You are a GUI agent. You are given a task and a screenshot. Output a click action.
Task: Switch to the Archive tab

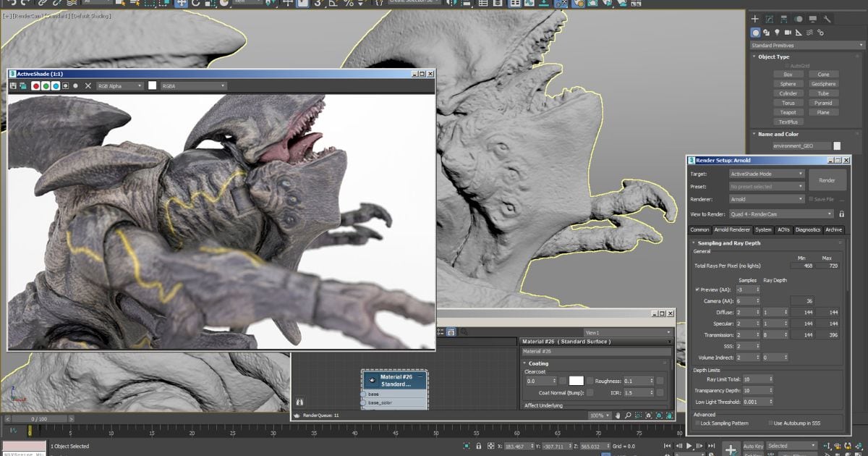coord(833,229)
